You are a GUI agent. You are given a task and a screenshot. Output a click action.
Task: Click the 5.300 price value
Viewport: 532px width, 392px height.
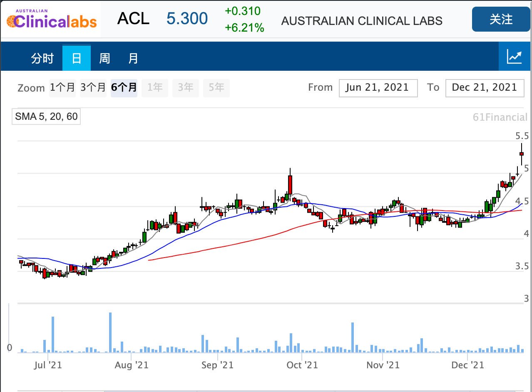pos(187,19)
